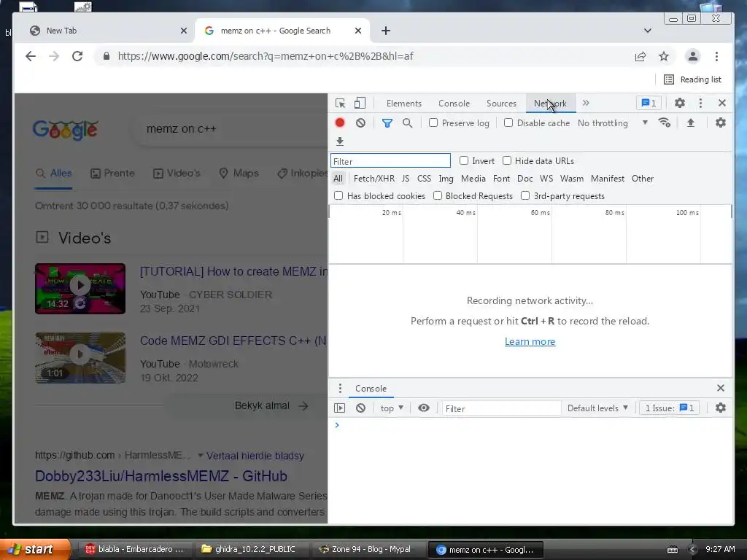Click the address bar URL

coord(266,56)
